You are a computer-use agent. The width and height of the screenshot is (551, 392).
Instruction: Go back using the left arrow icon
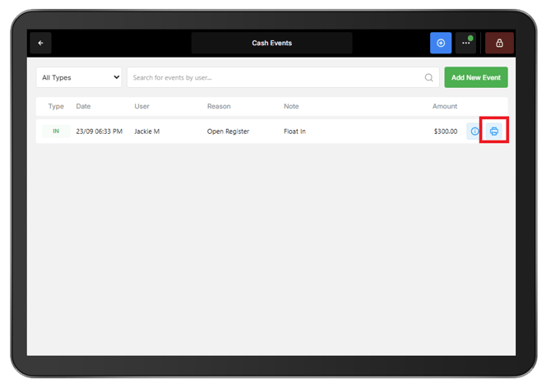click(x=41, y=43)
